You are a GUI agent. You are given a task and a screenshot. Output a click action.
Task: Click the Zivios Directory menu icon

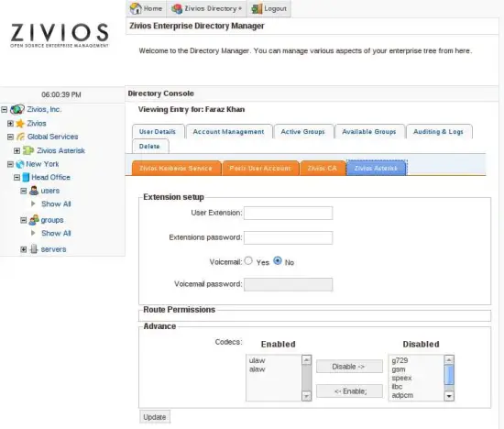pyautogui.click(x=177, y=8)
